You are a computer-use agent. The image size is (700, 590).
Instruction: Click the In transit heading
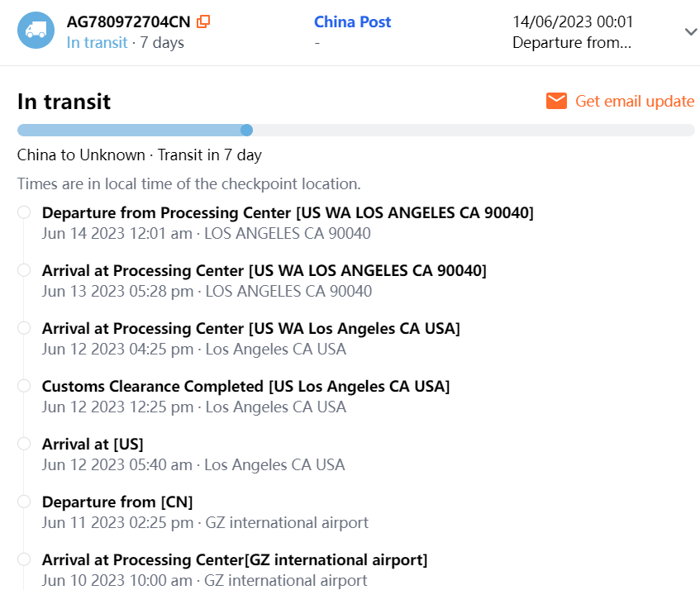64,101
